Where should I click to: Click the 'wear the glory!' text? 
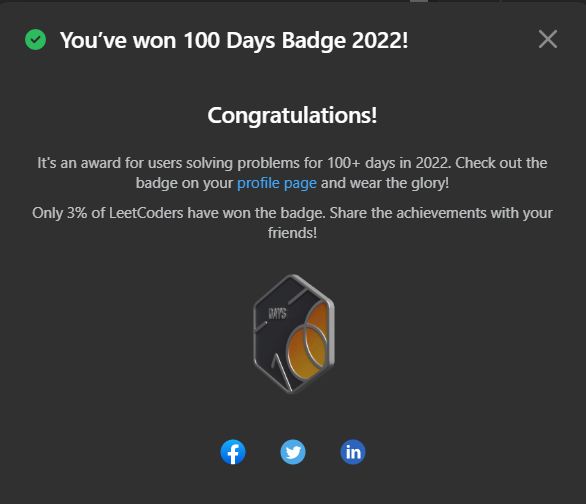tap(400, 183)
